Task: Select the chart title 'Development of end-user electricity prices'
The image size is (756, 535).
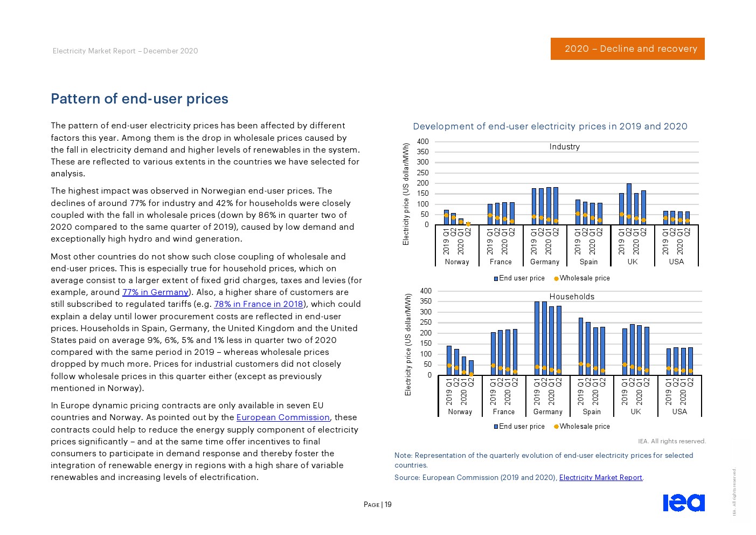Action: click(x=550, y=126)
